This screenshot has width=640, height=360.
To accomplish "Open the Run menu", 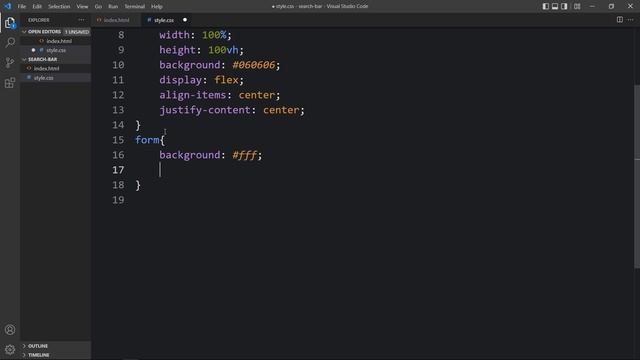I will click(113, 7).
